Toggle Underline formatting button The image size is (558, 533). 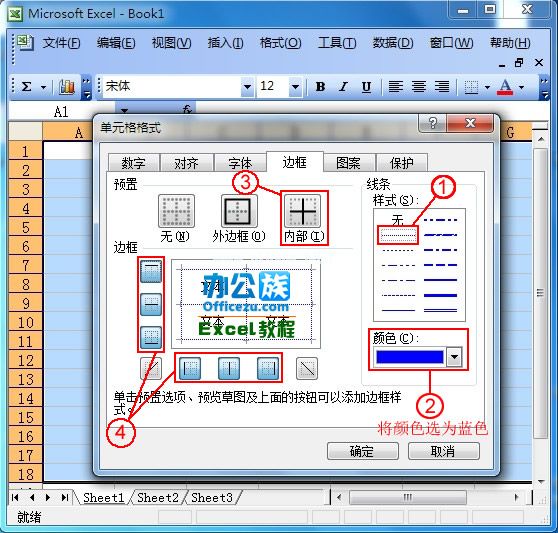tap(366, 86)
